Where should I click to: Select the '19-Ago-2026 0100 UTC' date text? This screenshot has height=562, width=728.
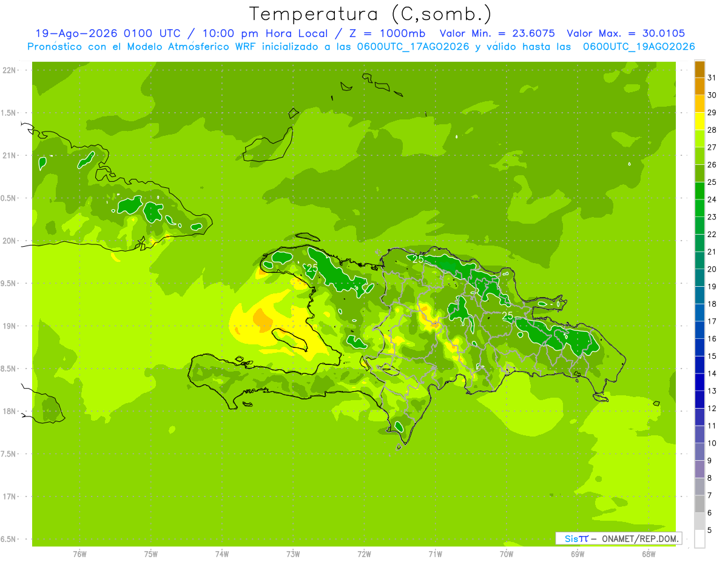[x=107, y=34]
